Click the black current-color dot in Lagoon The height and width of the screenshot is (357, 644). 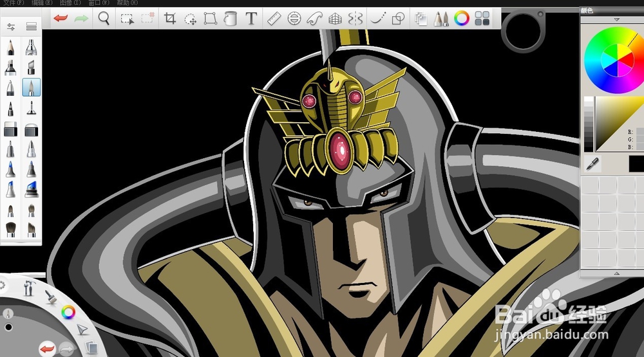coord(8,327)
